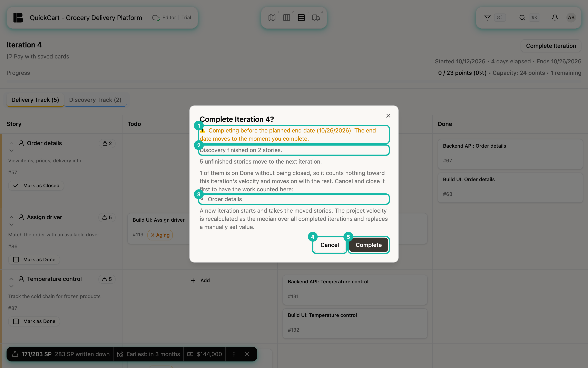
Task: Move Order details story up with chevron
Action: click(x=11, y=143)
